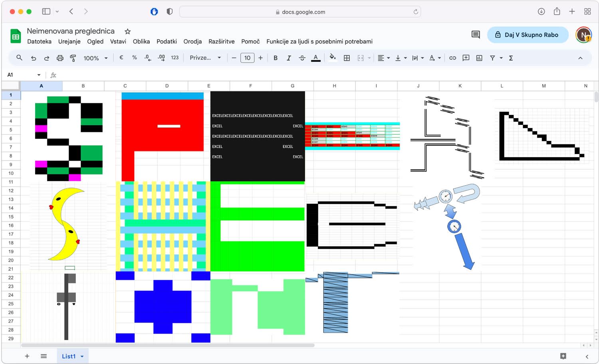Format as percent

pyautogui.click(x=135, y=57)
